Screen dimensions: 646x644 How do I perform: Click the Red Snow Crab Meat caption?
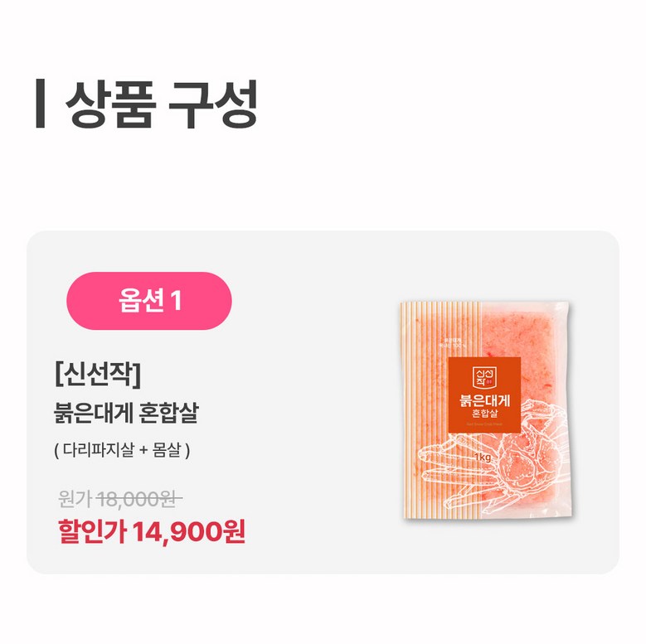pos(484,424)
